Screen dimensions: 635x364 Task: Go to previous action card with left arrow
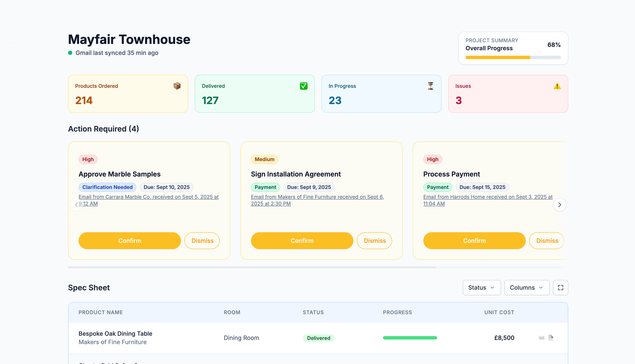click(x=76, y=205)
